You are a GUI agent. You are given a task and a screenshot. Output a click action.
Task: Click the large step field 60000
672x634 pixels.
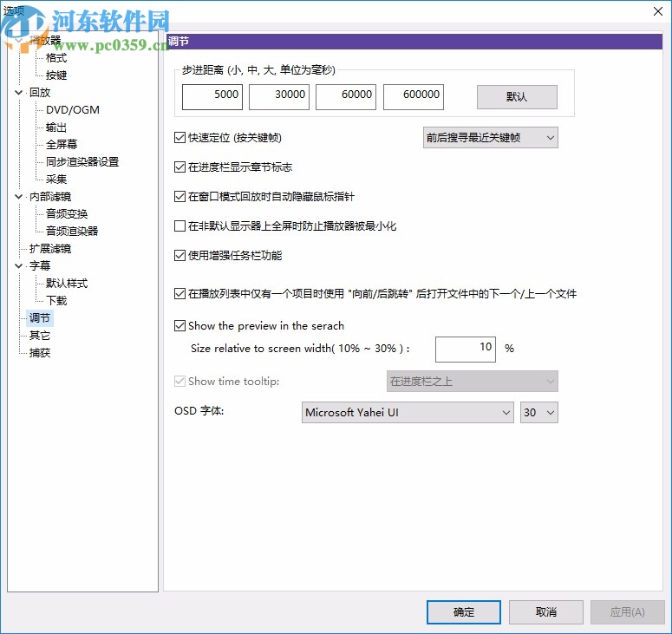[346, 97]
